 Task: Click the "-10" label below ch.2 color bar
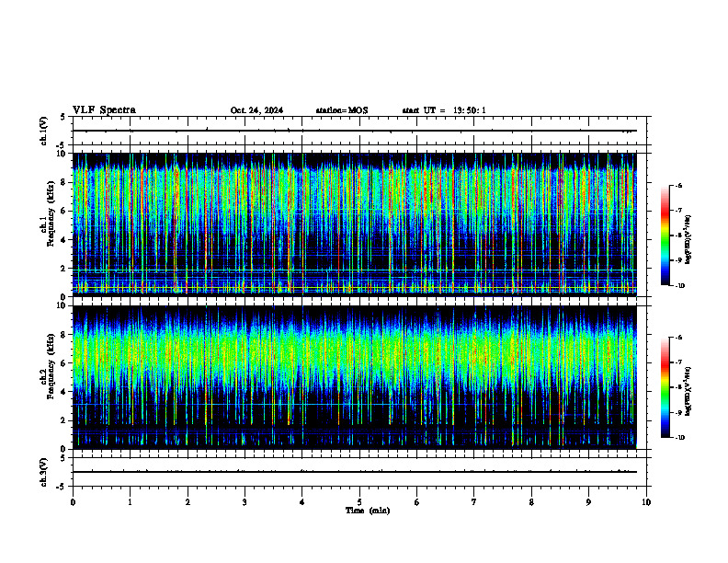[x=679, y=438]
